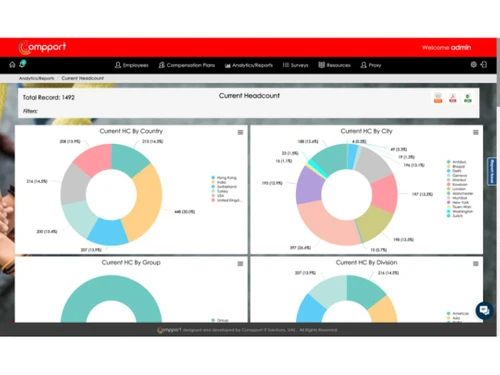Toggle Turkey in country legend
The width and height of the screenshot is (500, 375).
[220, 191]
